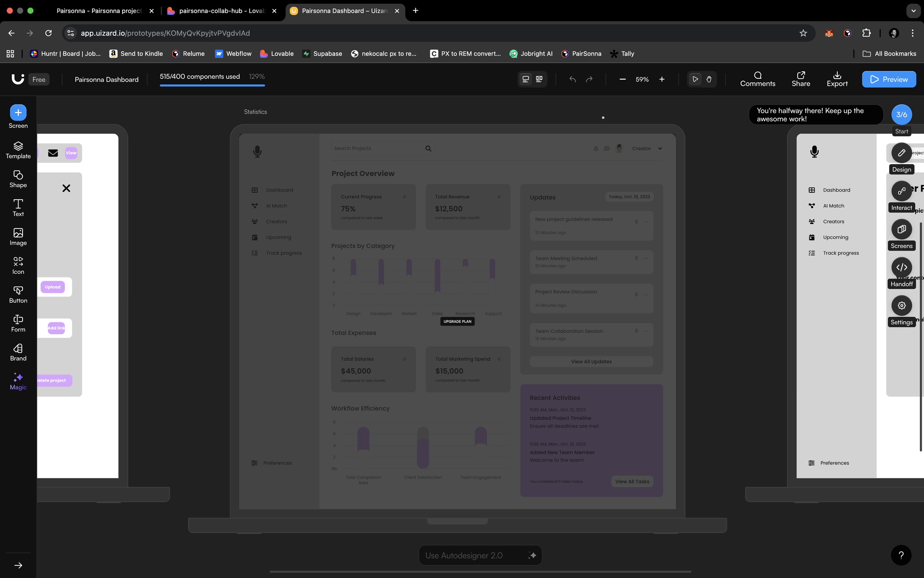The image size is (924, 578).
Task: Click the Export button
Action: (x=837, y=79)
